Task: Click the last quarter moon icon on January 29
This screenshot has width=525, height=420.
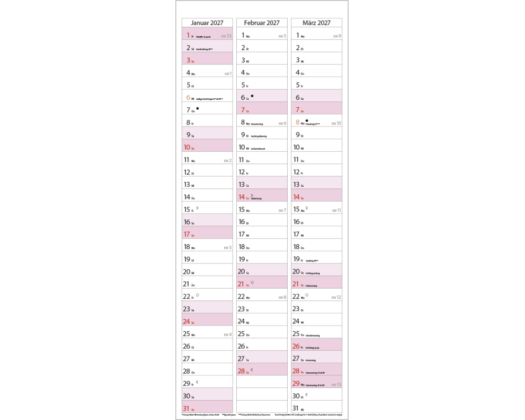Action: pyautogui.click(x=197, y=382)
